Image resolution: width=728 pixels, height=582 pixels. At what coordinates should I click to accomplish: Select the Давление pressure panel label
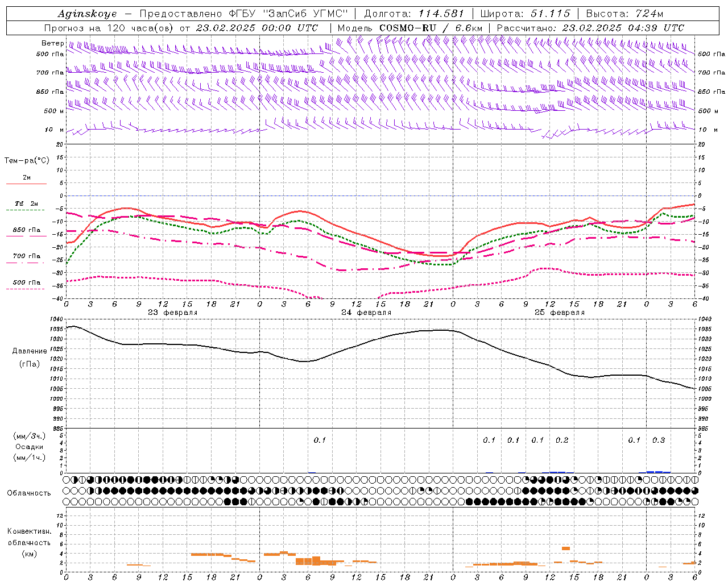[29, 351]
